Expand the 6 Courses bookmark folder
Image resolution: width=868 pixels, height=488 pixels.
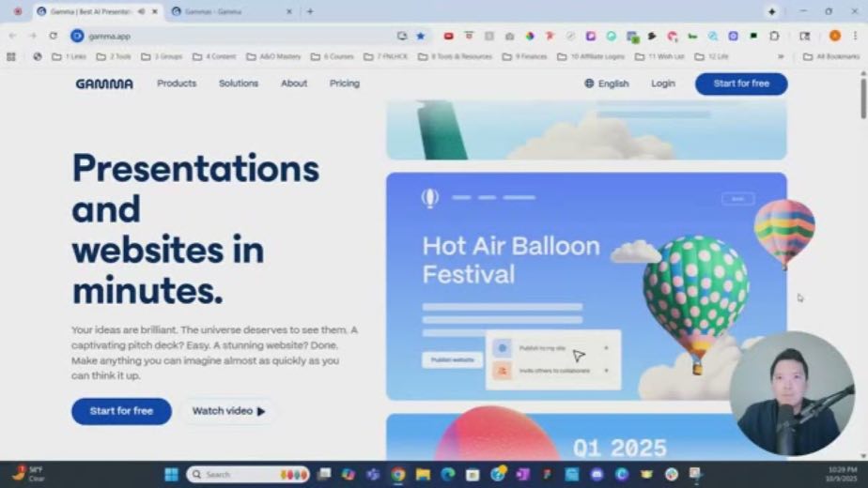click(332, 56)
